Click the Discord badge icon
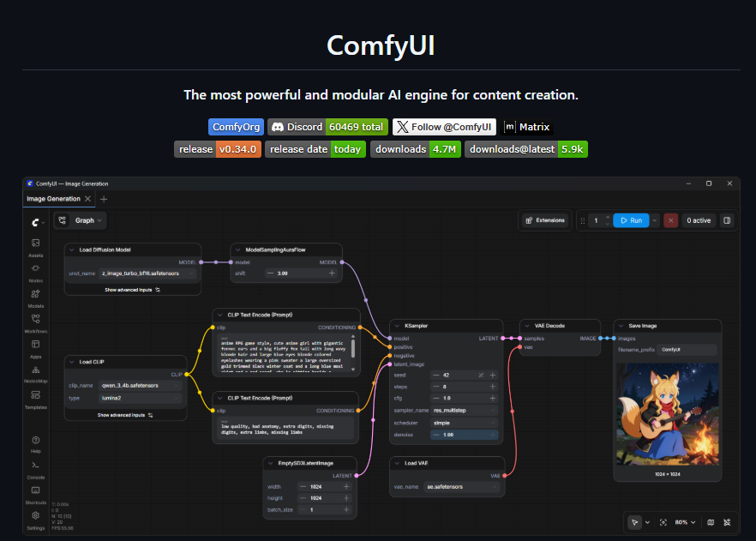The image size is (756, 541). [x=277, y=127]
